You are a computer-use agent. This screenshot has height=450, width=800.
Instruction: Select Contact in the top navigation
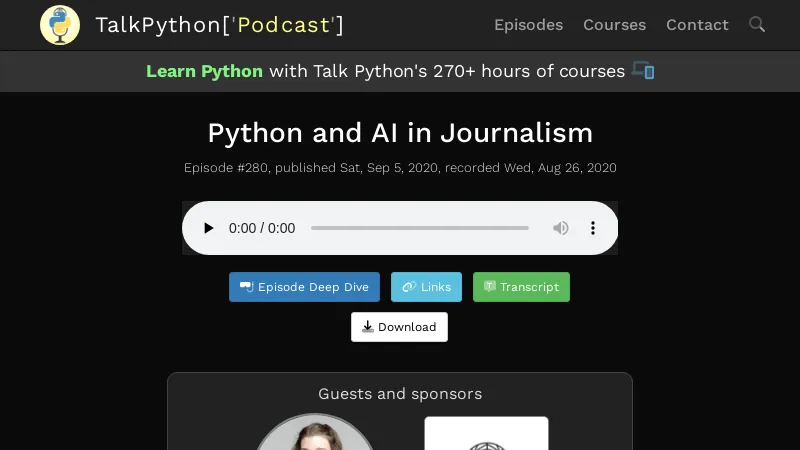[x=697, y=25]
